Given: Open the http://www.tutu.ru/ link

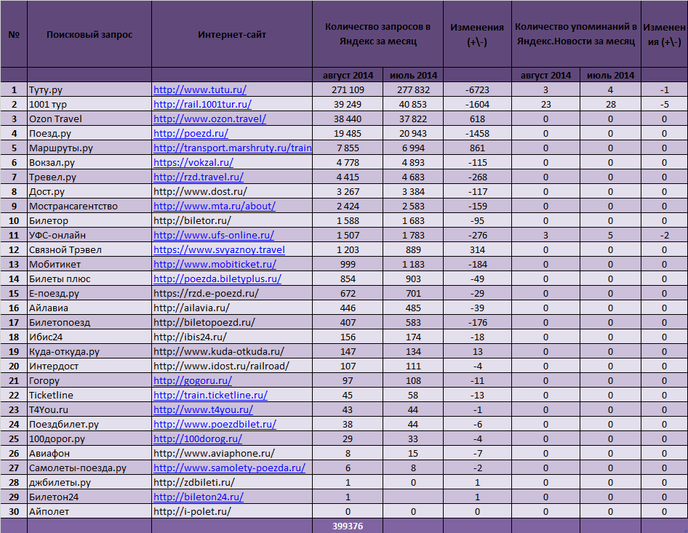Looking at the screenshot, I should point(200,89).
